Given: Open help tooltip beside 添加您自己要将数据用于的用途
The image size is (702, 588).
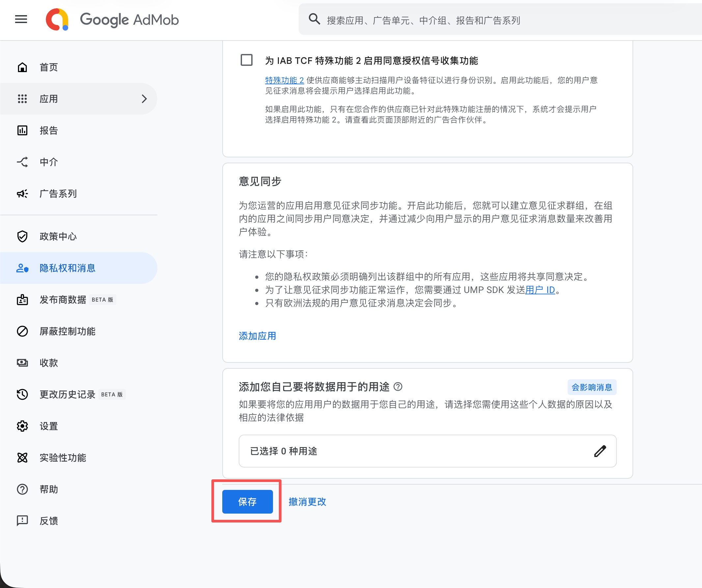Looking at the screenshot, I should [398, 387].
